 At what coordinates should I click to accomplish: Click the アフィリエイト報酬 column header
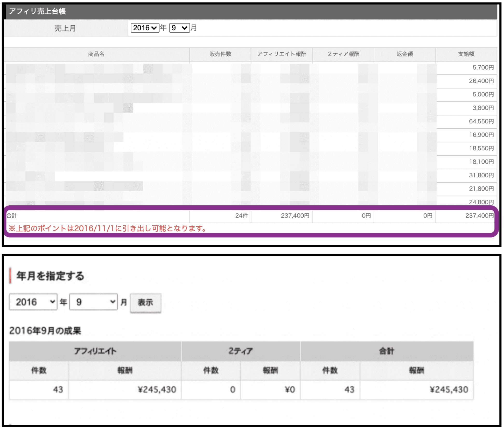(282, 54)
